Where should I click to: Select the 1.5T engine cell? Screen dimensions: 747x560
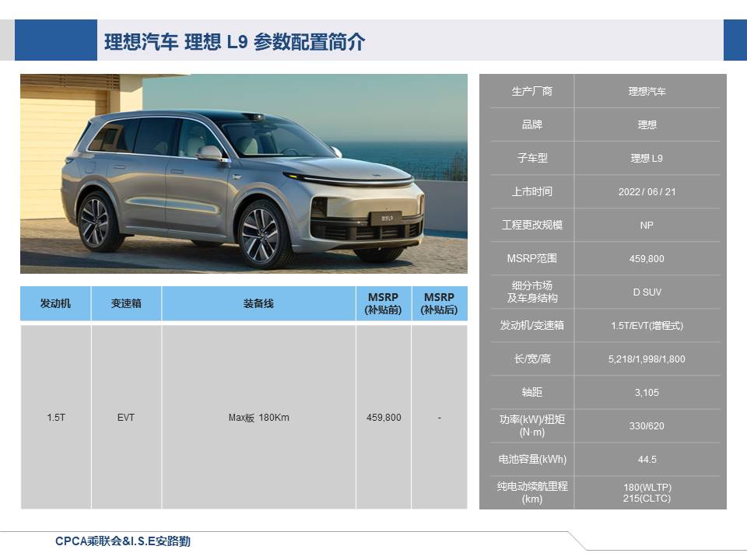[56, 417]
